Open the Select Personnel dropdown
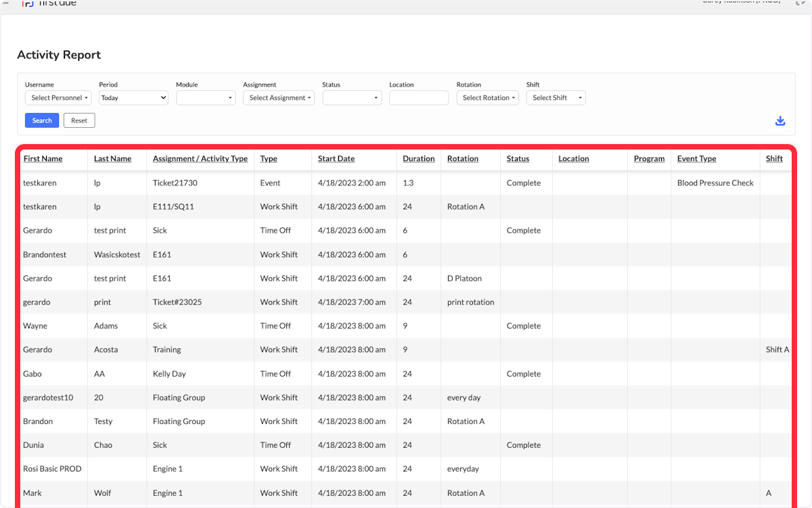Image resolution: width=812 pixels, height=508 pixels. 58,98
